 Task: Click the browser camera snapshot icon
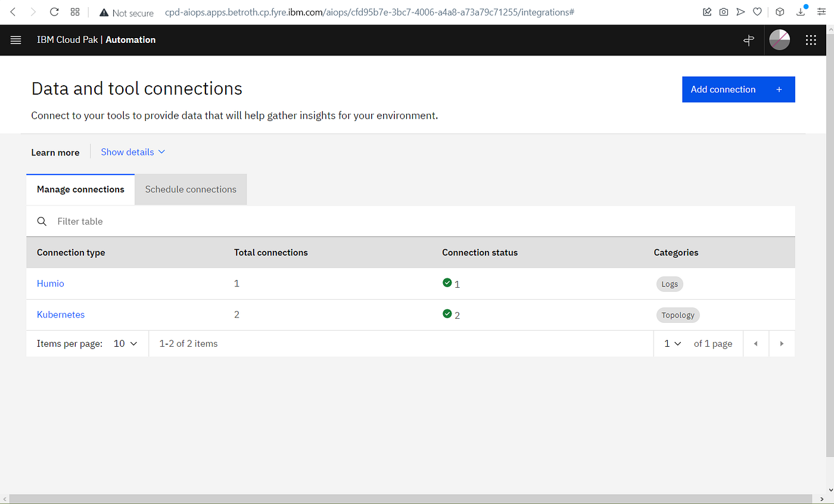tap(723, 12)
